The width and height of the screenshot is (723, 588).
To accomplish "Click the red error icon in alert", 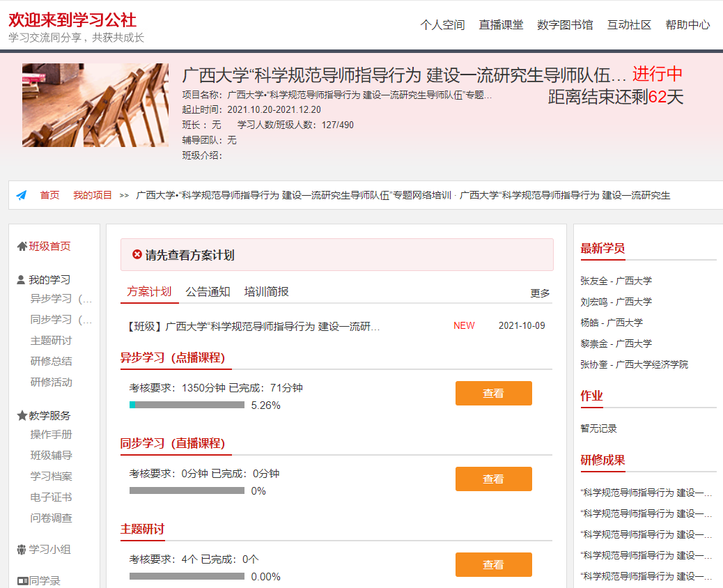I will click(x=137, y=255).
